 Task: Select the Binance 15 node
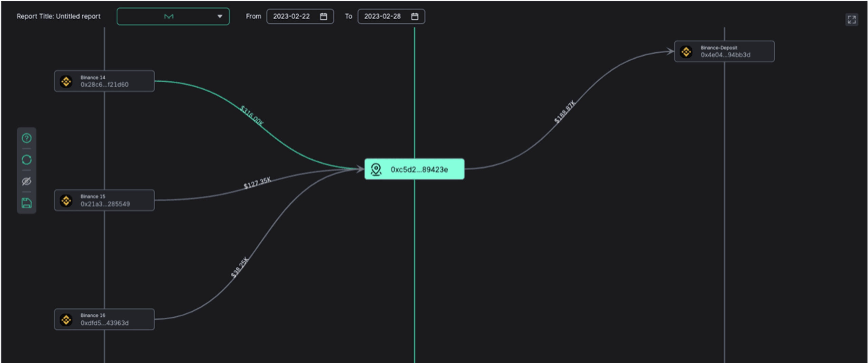[104, 200]
